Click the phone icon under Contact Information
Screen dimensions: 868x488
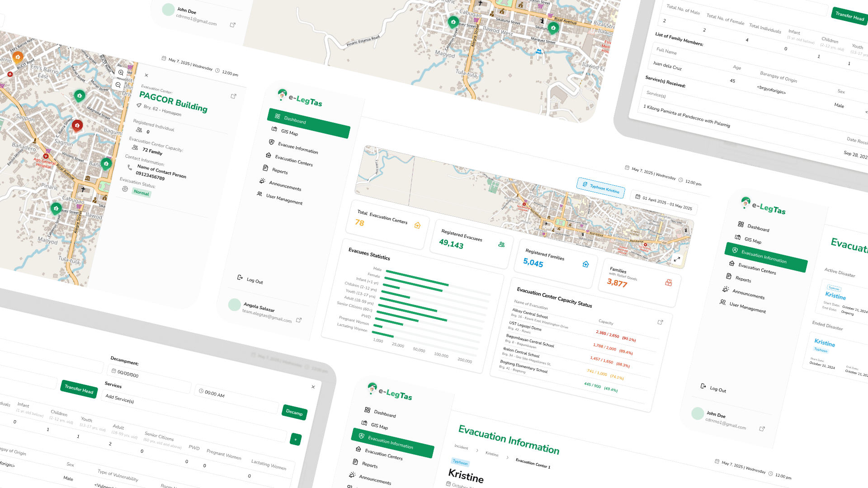(x=130, y=167)
